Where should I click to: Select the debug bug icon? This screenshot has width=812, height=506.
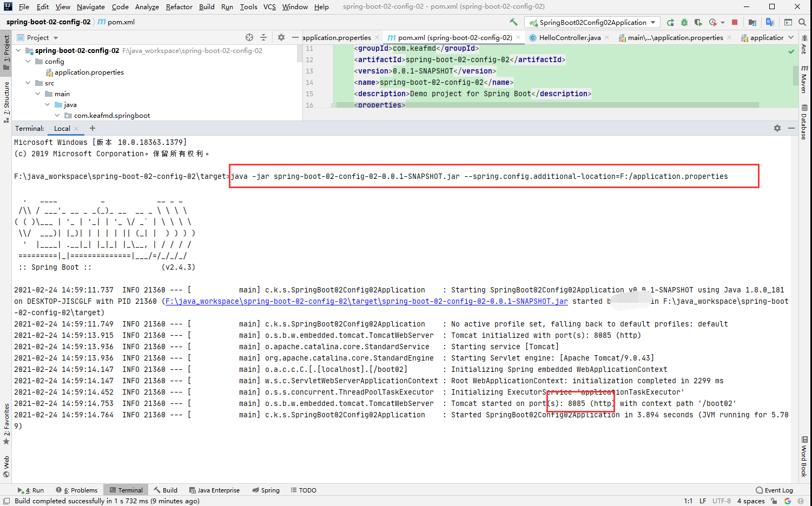coord(684,22)
